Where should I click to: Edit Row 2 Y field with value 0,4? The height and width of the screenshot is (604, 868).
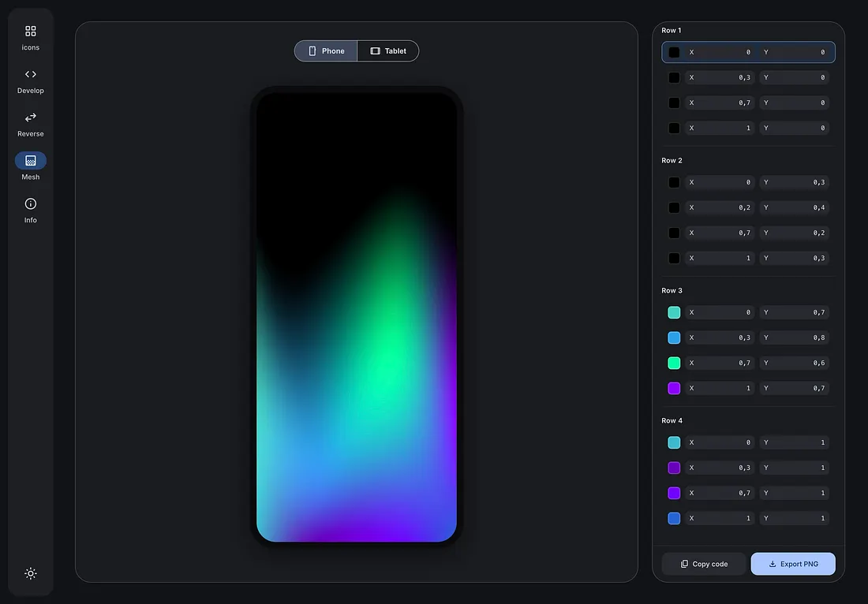(795, 207)
